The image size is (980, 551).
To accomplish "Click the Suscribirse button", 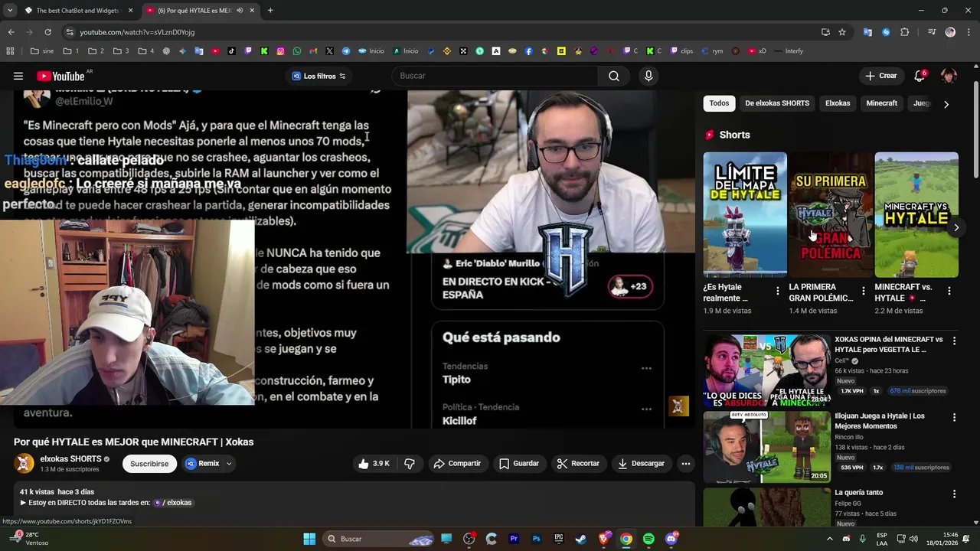I will click(x=149, y=464).
